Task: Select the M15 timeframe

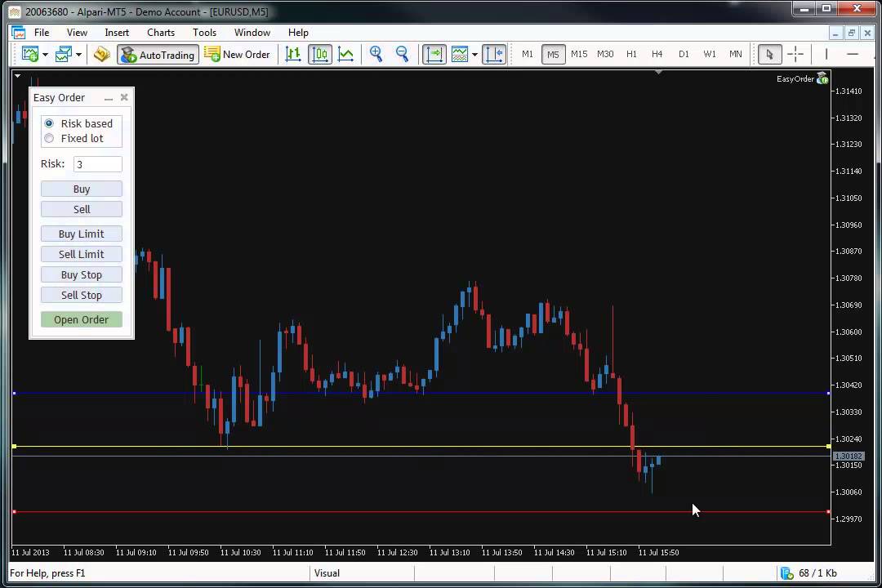Action: pos(579,54)
